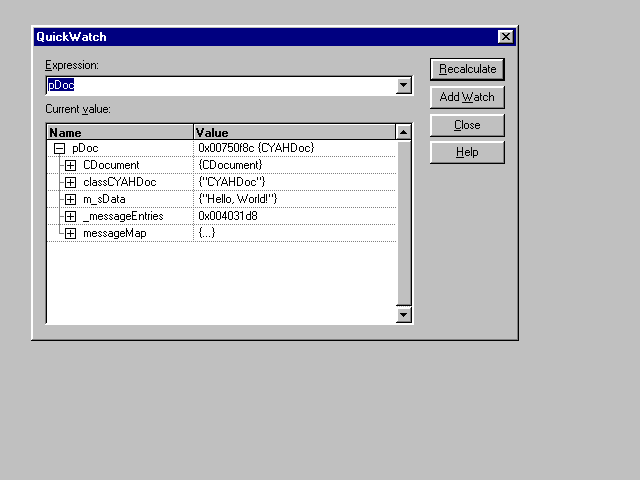
Task: Select the 0x004031d8 value cell
Action: 228,216
